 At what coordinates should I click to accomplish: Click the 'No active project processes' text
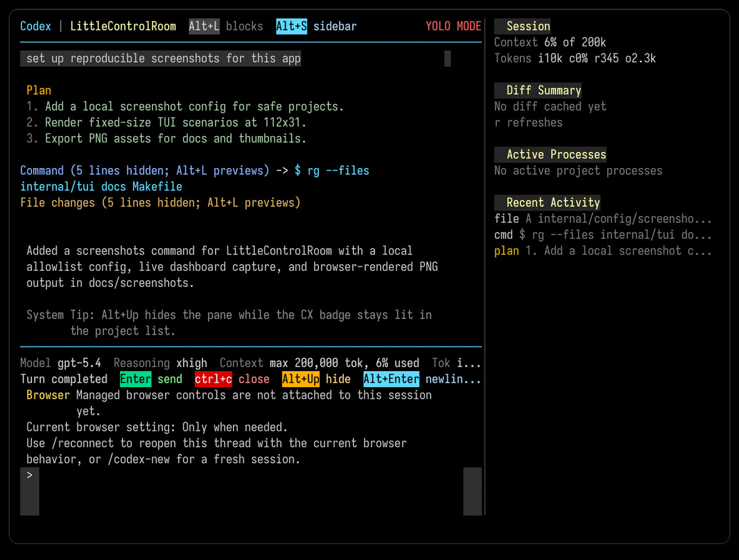(x=578, y=170)
